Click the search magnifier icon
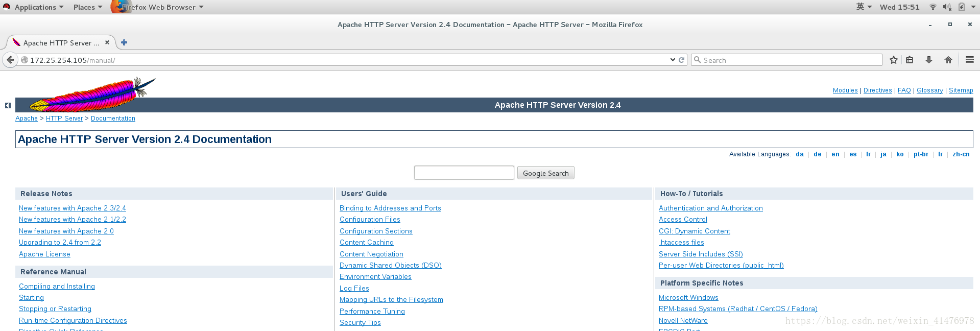 point(697,60)
